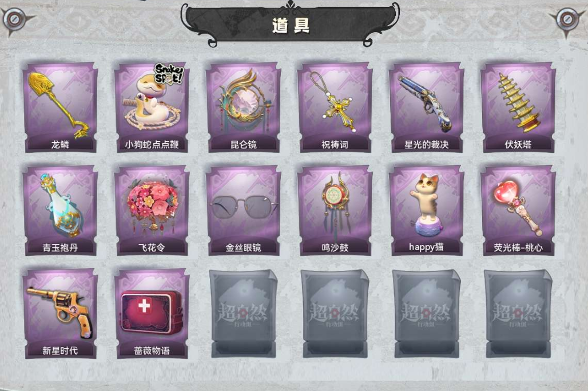Choose the 伏妖塔 pagoda item
The image size is (588, 391).
518,107
